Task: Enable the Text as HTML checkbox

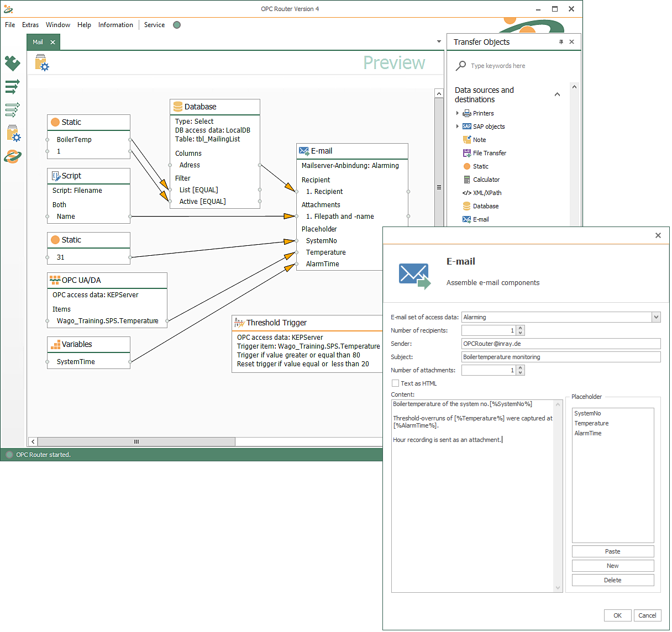Action: pyautogui.click(x=395, y=383)
